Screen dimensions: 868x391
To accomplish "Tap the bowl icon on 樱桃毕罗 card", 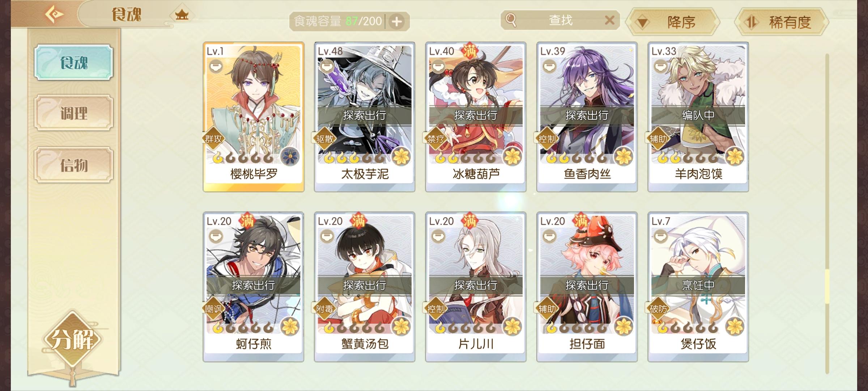I will coord(216,67).
